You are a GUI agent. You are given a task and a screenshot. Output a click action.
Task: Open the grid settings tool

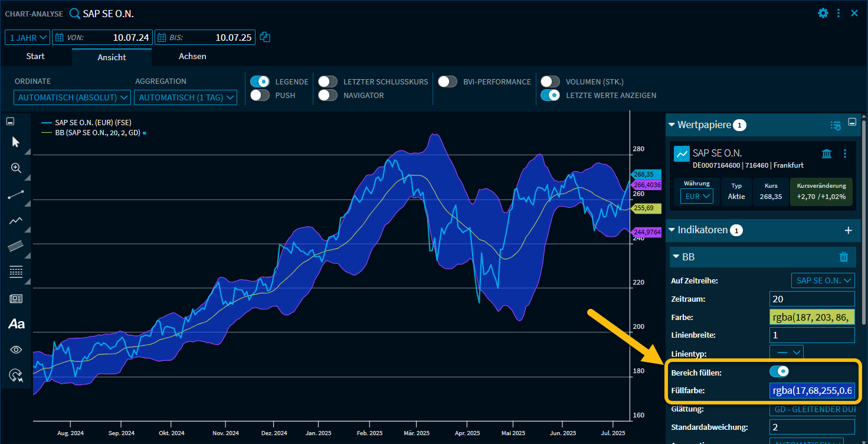pos(16,272)
